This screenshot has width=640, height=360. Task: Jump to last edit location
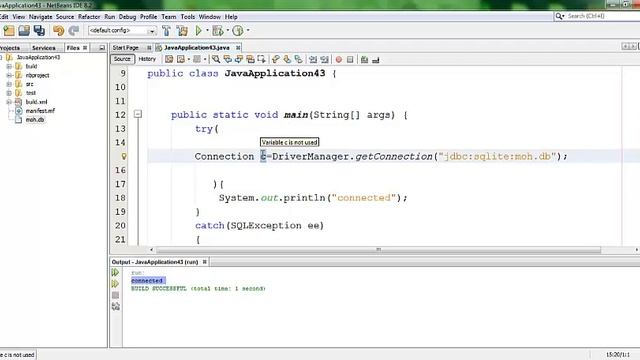169,60
